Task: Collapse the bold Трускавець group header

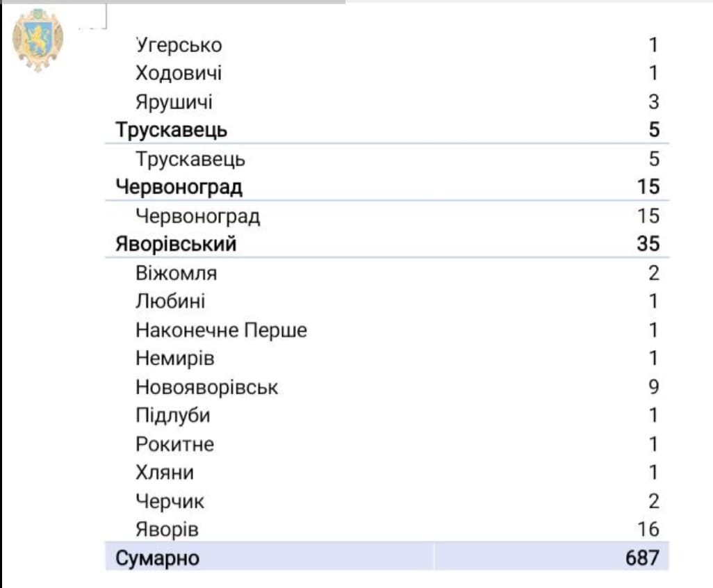Action: 172,130
